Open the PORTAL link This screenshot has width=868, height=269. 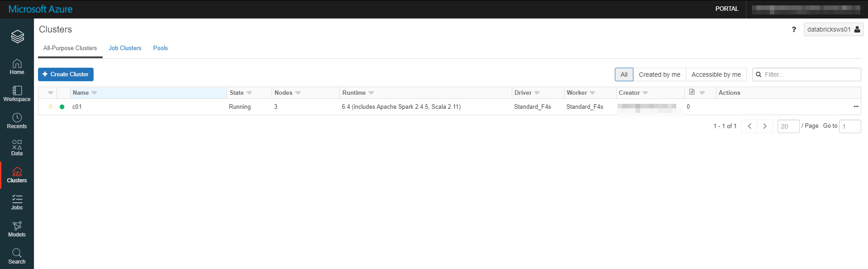click(x=726, y=9)
